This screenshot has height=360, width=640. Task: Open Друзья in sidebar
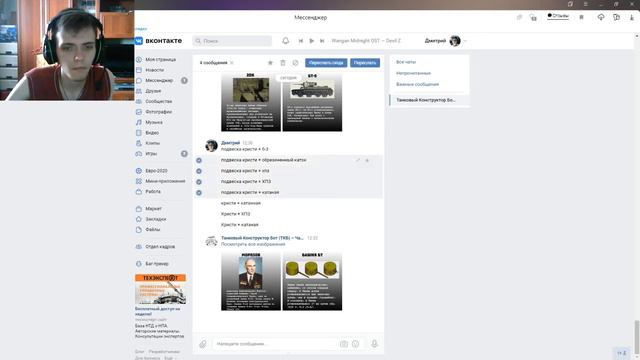tap(153, 91)
